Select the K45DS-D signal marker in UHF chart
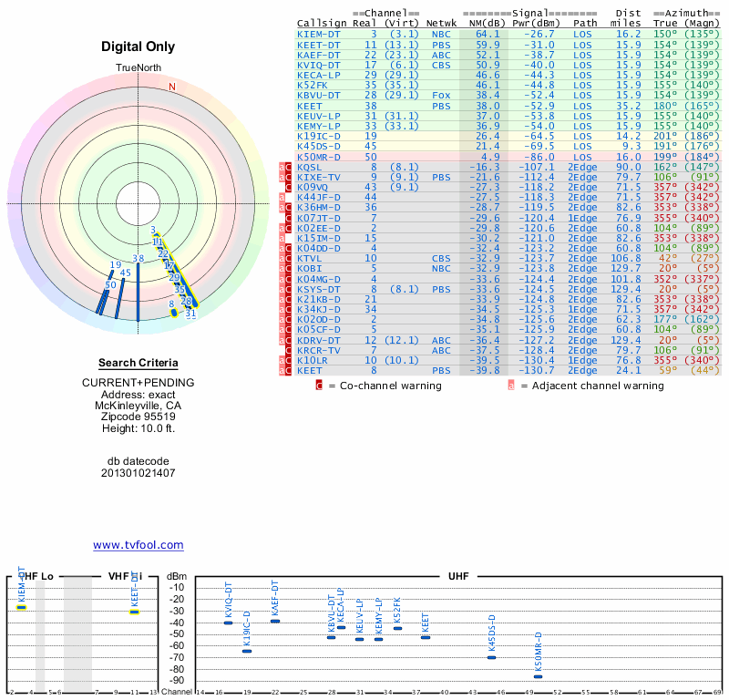The image size is (729, 700). [x=491, y=657]
